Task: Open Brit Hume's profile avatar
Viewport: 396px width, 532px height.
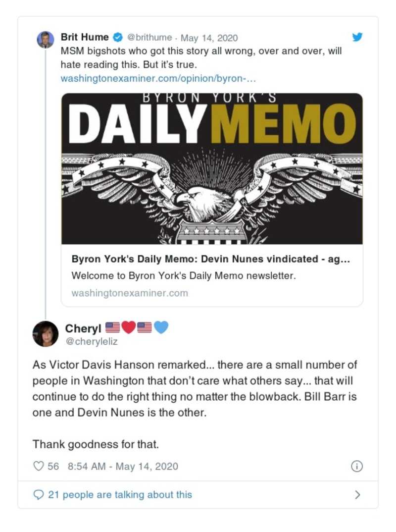Action: click(x=46, y=39)
